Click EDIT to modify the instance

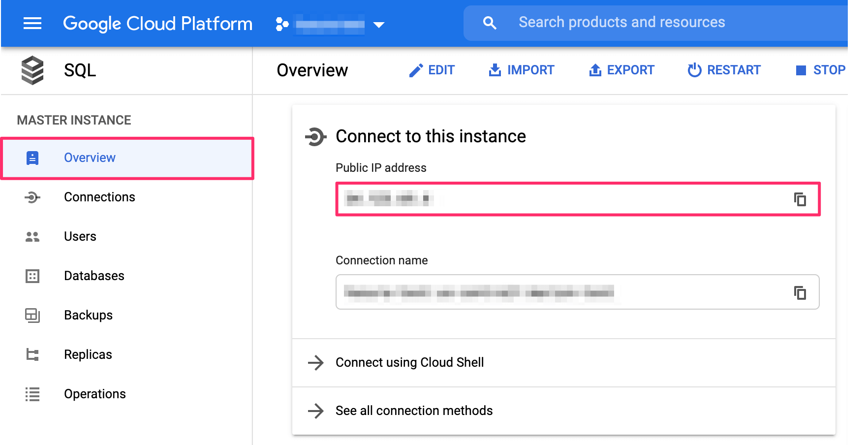(432, 70)
